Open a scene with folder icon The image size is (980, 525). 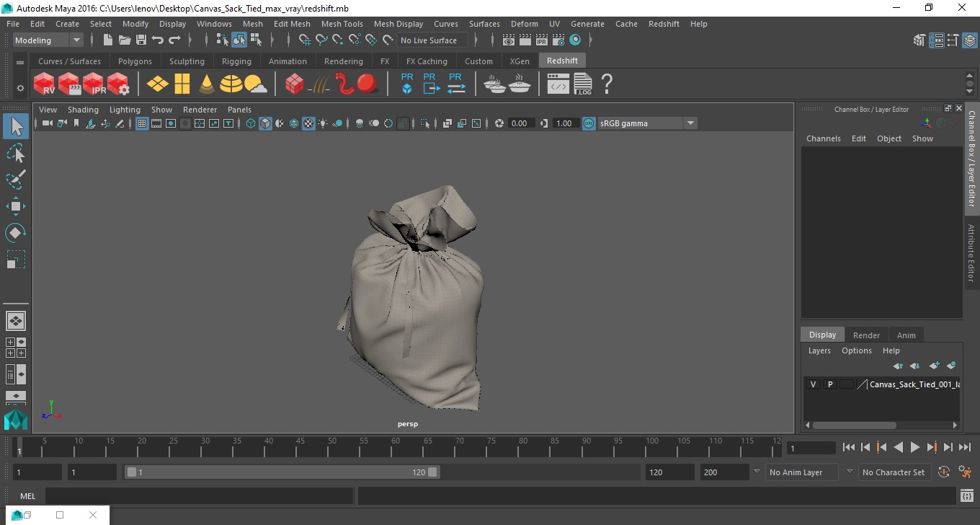125,40
